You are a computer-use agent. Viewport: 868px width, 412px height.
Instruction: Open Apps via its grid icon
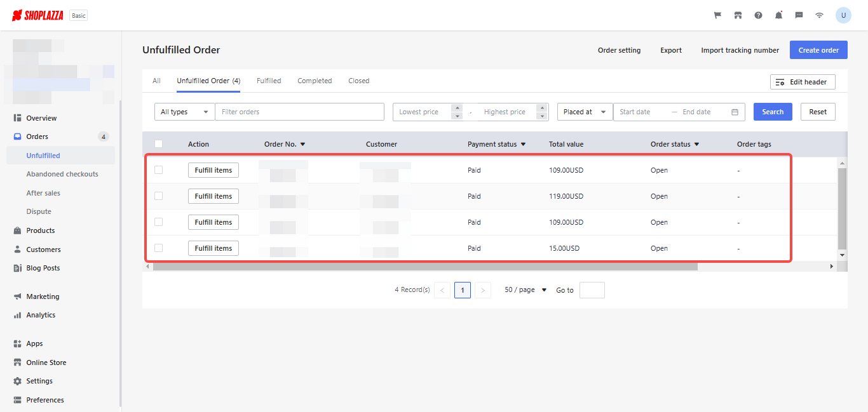click(17, 343)
